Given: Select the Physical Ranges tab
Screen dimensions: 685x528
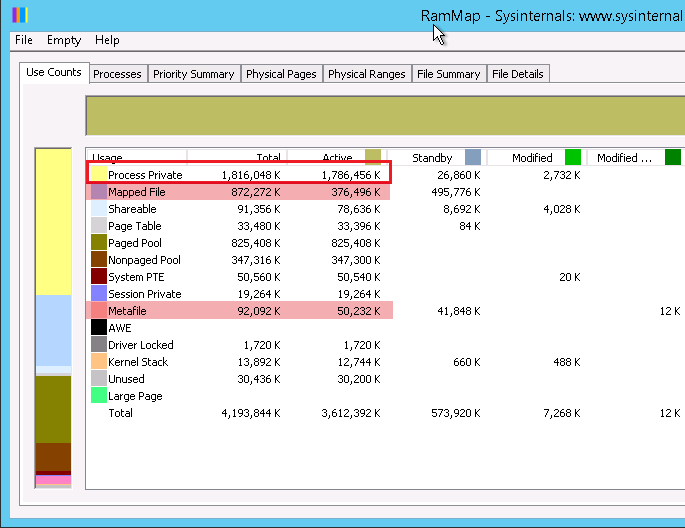Looking at the screenshot, I should (367, 74).
